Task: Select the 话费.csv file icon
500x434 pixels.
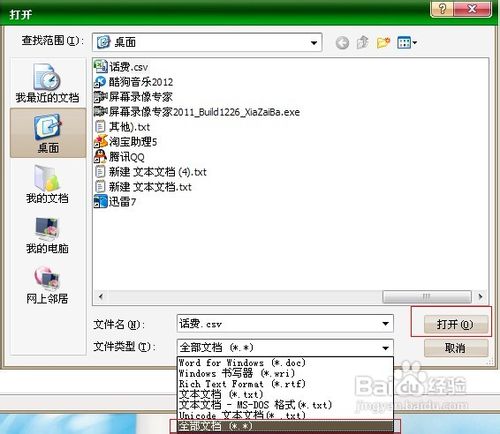Action: 100,66
